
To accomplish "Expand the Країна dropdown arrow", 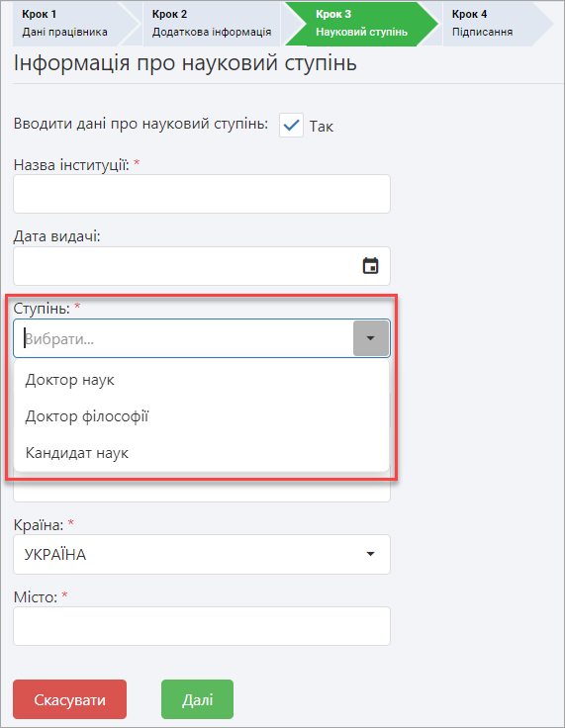I will tap(370, 554).
